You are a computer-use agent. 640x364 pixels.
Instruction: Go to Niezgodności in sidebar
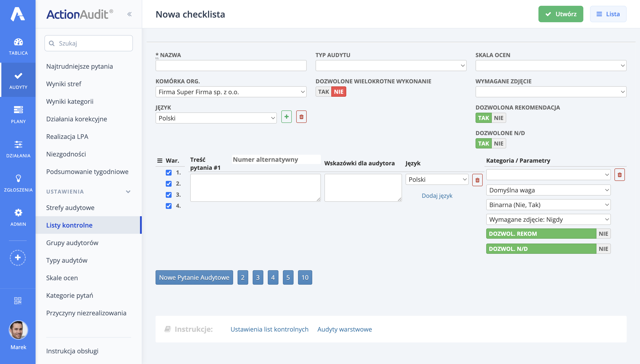coord(66,154)
